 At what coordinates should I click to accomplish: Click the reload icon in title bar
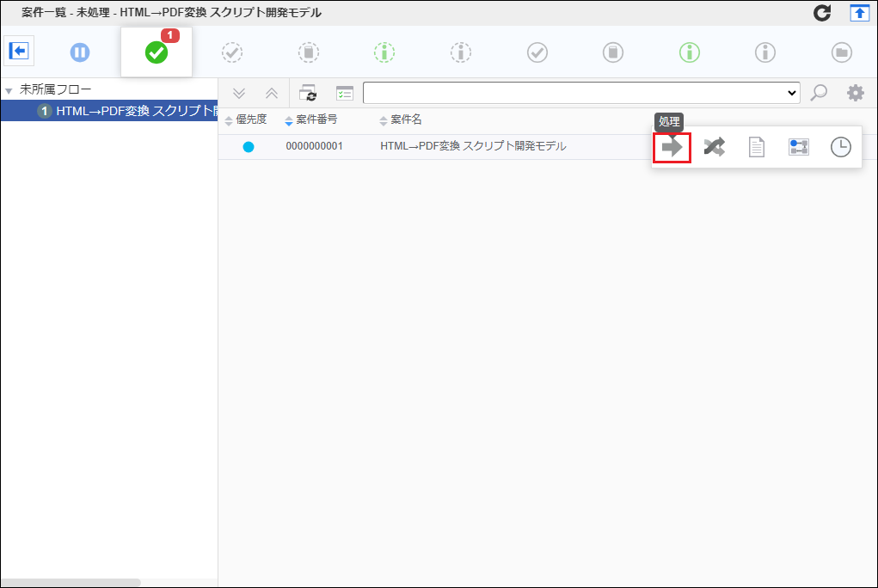pyautogui.click(x=822, y=12)
